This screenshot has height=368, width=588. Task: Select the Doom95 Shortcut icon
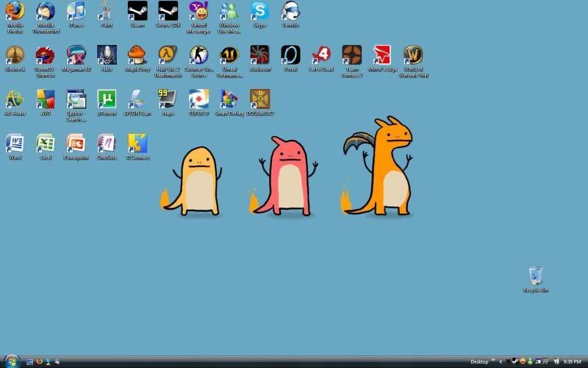pos(46,61)
